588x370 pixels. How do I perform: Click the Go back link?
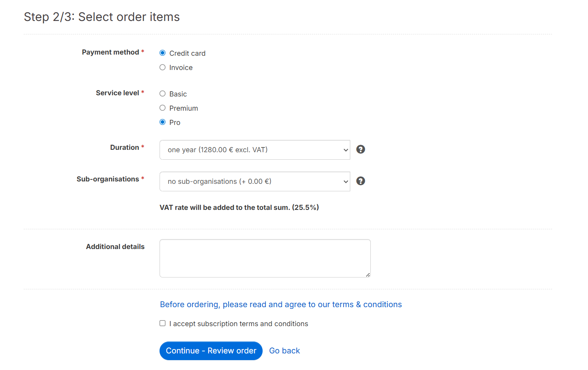click(x=284, y=351)
